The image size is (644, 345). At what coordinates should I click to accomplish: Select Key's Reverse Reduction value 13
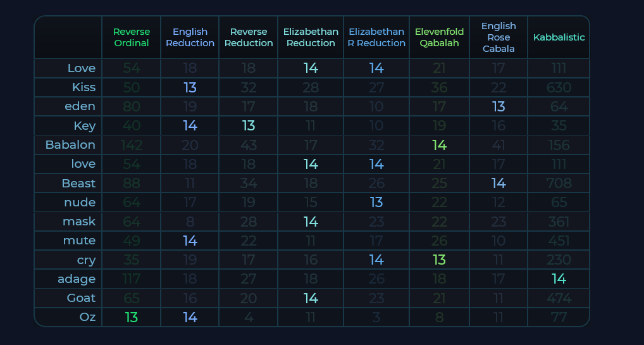[249, 126]
